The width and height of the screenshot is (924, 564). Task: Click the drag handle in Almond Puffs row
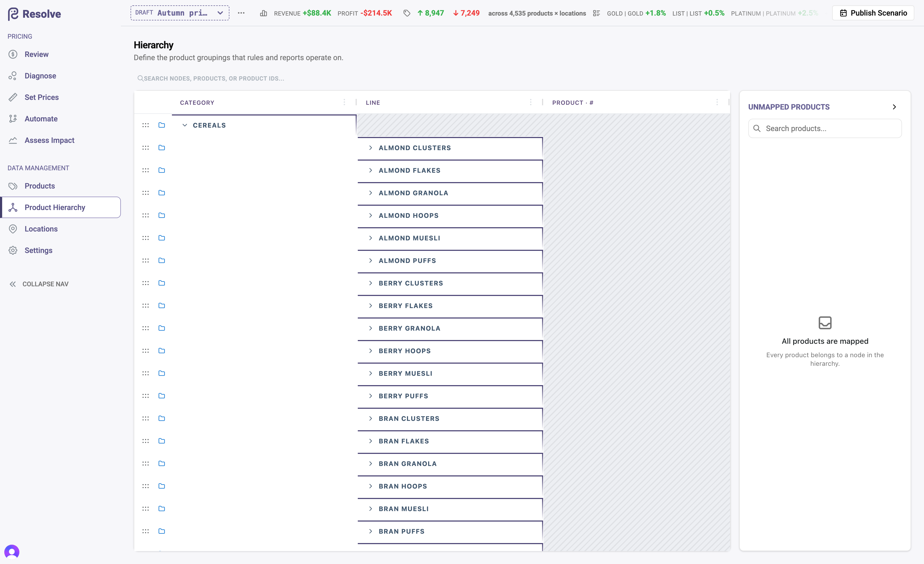(x=146, y=261)
